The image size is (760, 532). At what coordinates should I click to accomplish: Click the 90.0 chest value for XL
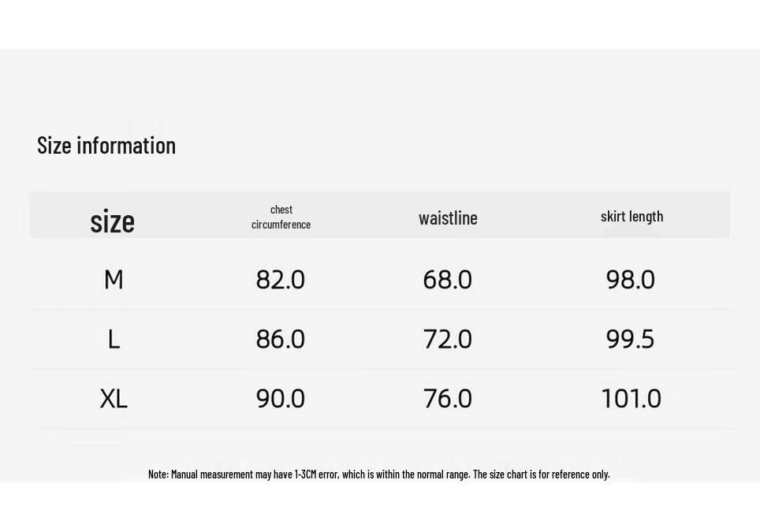coord(280,398)
